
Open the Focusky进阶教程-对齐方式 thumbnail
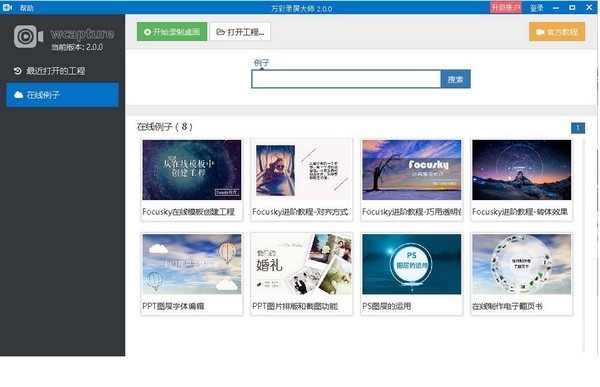[302, 170]
